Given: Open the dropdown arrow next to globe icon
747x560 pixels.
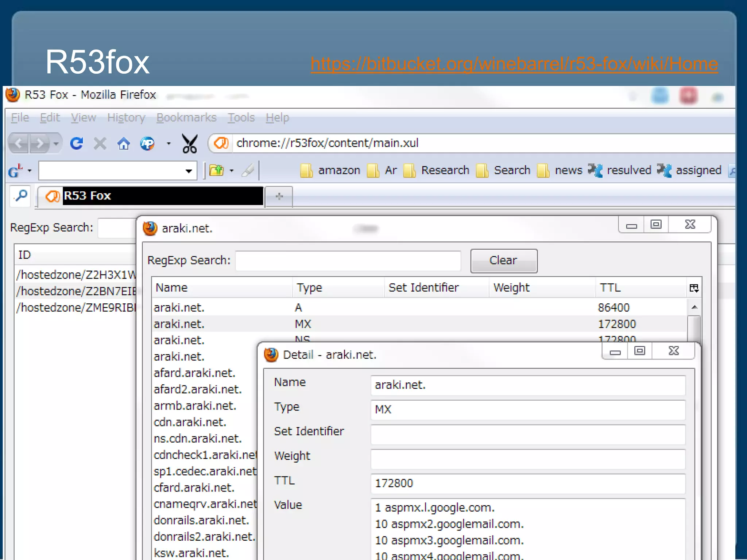Looking at the screenshot, I should 169,144.
